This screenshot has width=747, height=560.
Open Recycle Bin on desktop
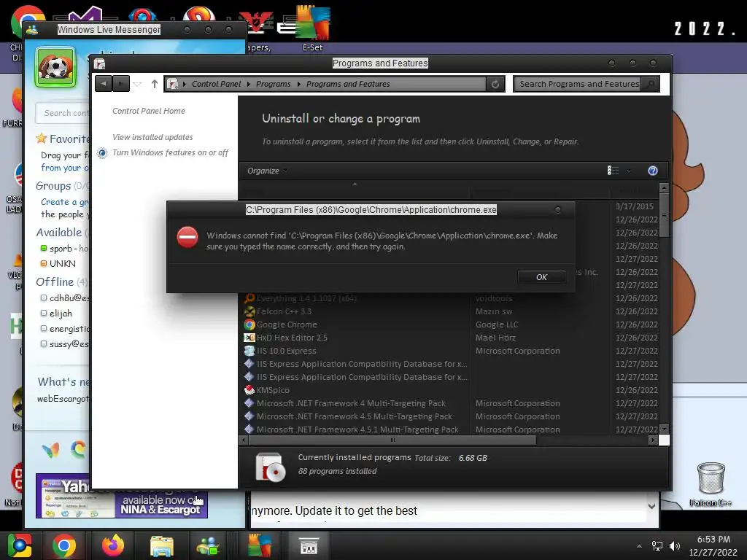pos(711,484)
